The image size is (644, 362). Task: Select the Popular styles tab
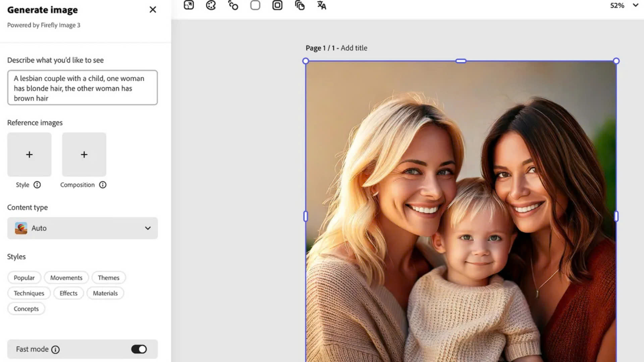coord(24,278)
